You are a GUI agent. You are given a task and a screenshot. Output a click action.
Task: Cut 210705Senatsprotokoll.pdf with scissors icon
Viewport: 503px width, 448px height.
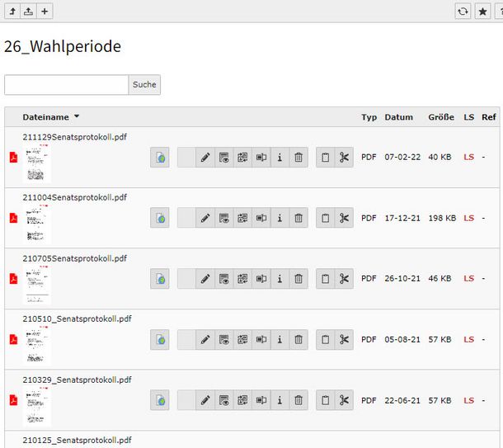[x=344, y=279]
